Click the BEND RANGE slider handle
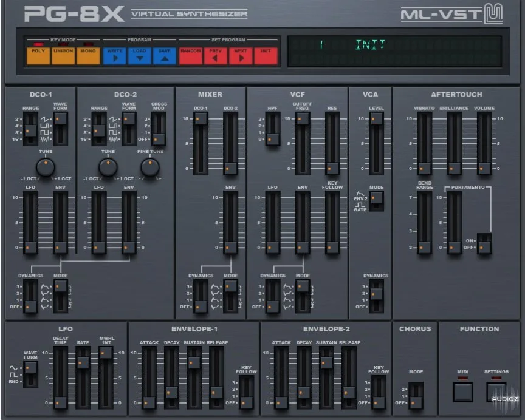Viewport: 525px width, 420px height. pyautogui.click(x=425, y=248)
